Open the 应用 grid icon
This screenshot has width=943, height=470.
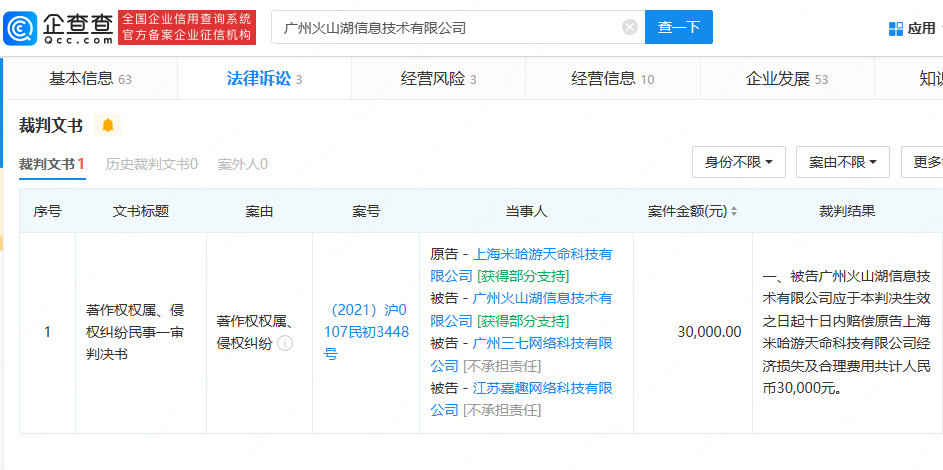click(895, 28)
